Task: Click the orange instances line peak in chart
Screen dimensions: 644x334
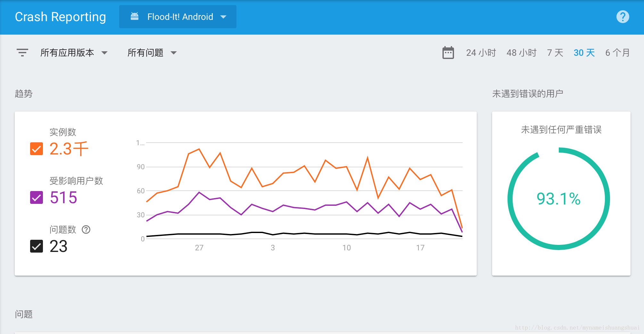Action: tap(199, 149)
